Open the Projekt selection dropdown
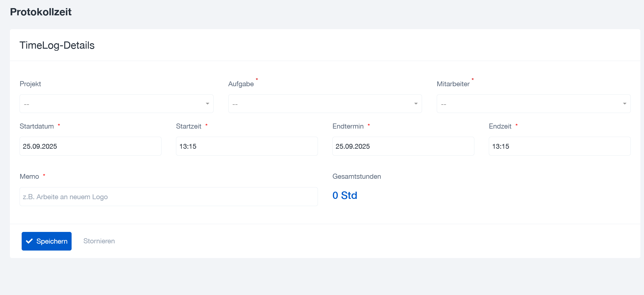The image size is (644, 295). [116, 104]
